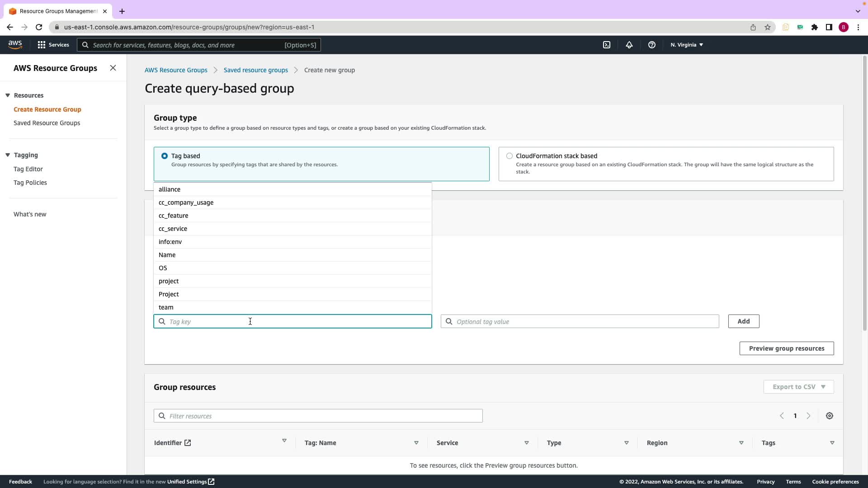Bookmark page with the star icon
Viewport: 868px width, 488px height.
pyautogui.click(x=767, y=27)
